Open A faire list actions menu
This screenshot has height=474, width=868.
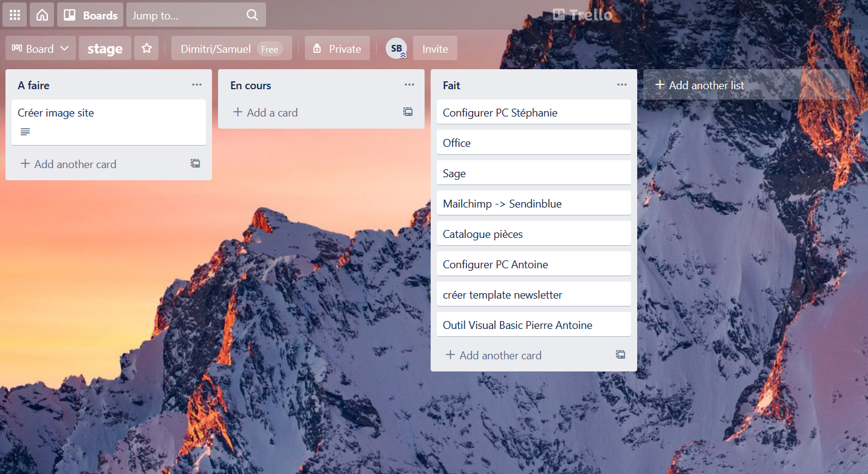(x=197, y=85)
